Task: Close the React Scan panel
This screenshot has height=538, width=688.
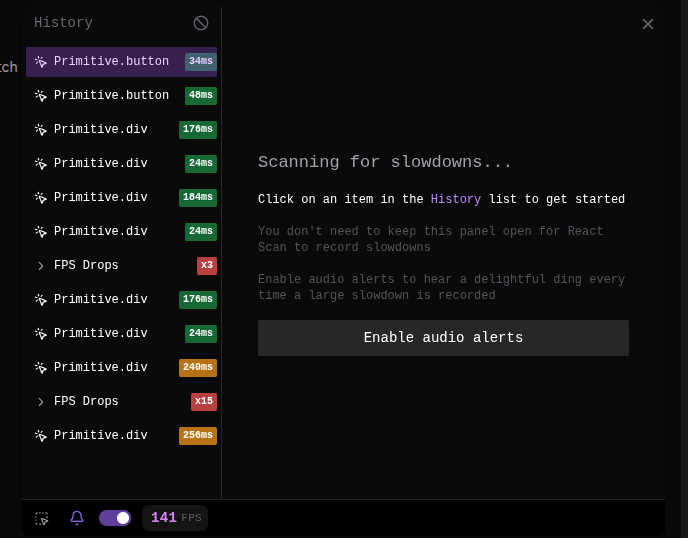Action: click(648, 24)
